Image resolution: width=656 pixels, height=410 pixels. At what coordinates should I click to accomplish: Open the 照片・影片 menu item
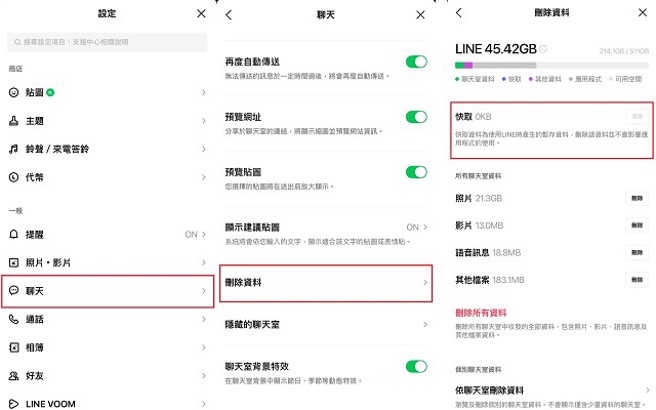[108, 263]
